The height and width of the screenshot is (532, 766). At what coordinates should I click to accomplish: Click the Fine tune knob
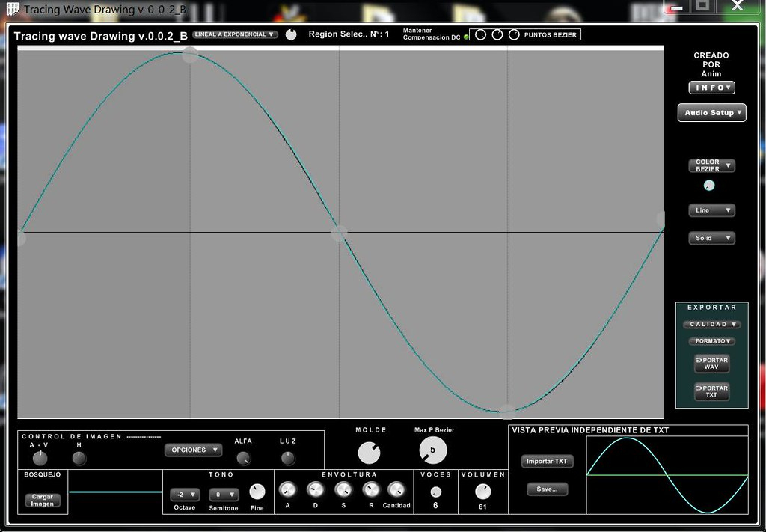(x=257, y=492)
